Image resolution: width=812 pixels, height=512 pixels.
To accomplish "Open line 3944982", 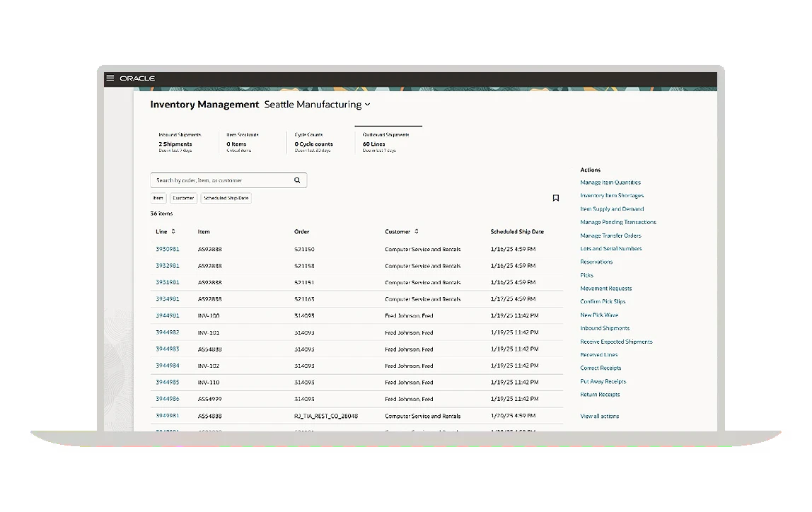I will tap(167, 332).
